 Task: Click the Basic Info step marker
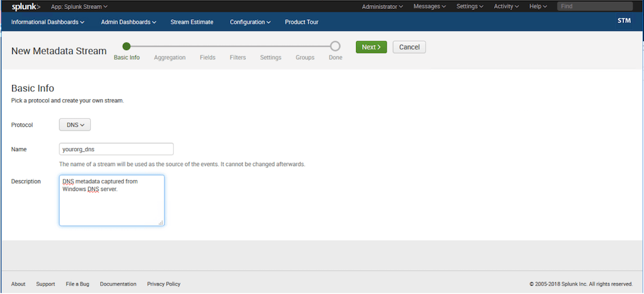[126, 46]
